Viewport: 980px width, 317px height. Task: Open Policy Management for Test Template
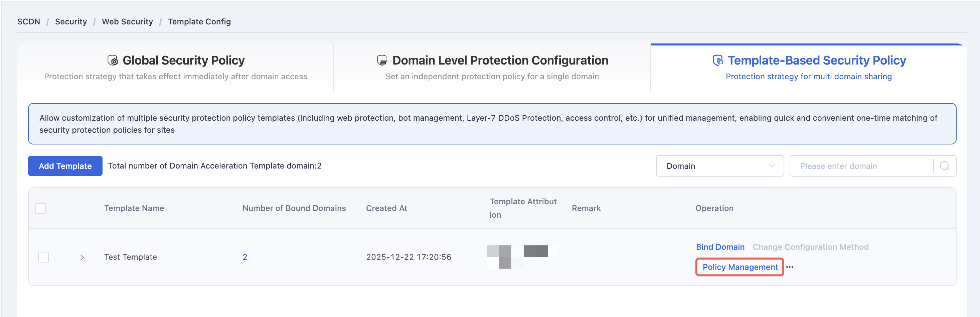click(740, 267)
